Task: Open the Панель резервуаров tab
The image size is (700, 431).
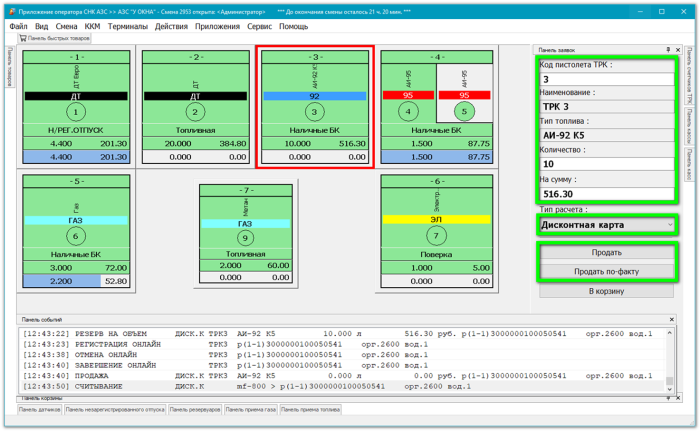Action: coord(195,410)
